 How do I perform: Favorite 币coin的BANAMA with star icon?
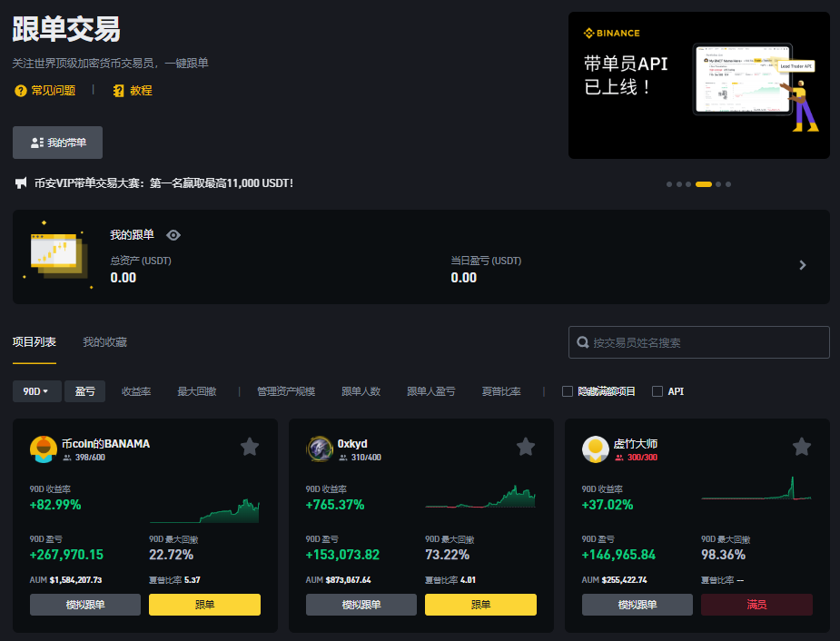click(250, 447)
